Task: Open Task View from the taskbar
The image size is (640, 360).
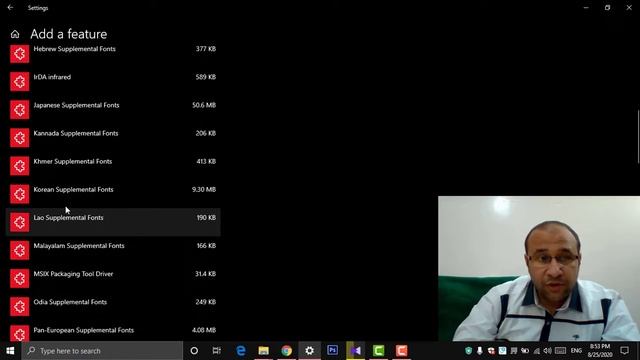Action: 217,351
